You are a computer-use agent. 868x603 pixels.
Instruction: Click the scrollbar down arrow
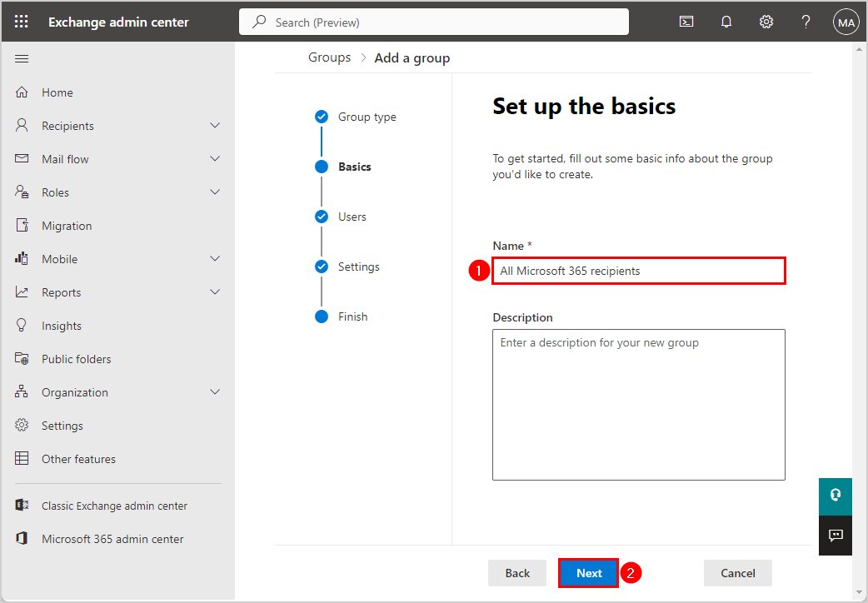(859, 594)
